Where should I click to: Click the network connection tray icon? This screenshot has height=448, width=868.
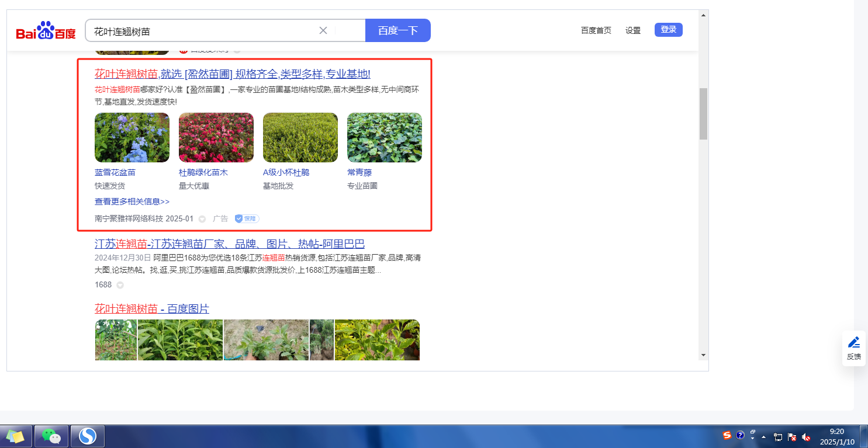778,437
